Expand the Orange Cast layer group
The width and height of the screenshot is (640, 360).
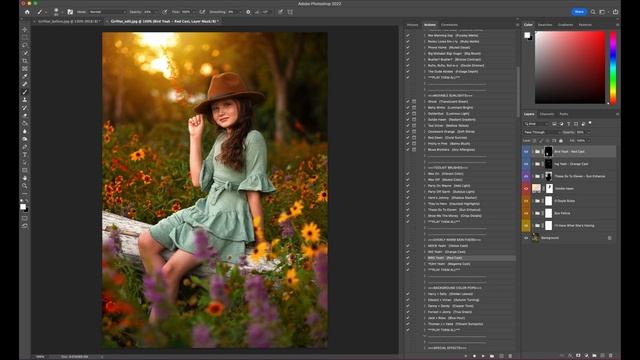pos(533,164)
